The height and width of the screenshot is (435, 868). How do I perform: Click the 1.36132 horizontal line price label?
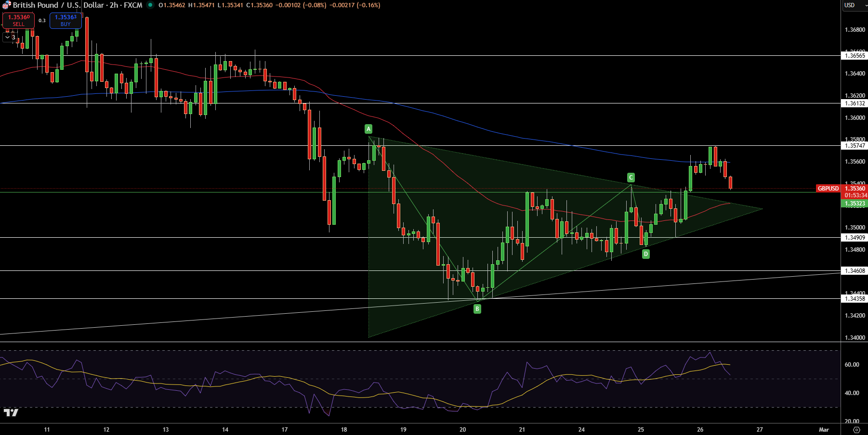855,103
